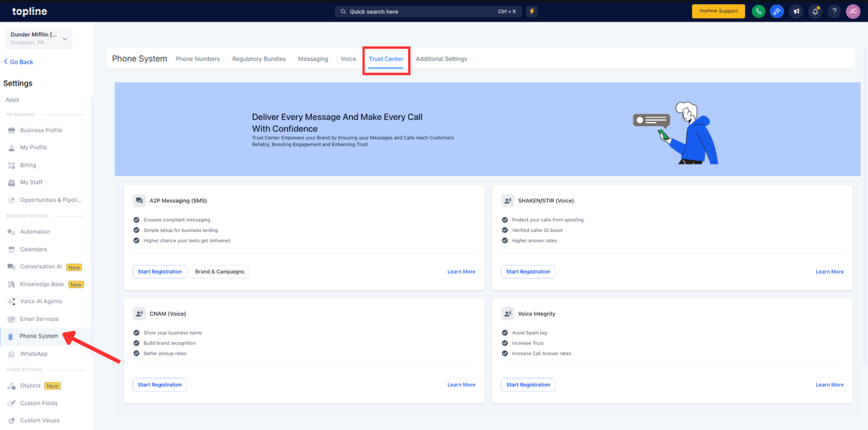Follow Learn More link for A2P Messaging
This screenshot has height=430, width=868.
461,272
